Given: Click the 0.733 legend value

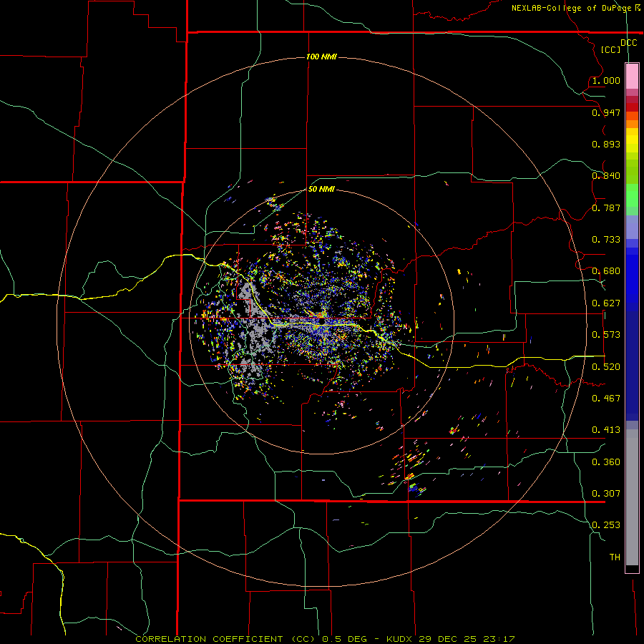Looking at the screenshot, I should tap(606, 240).
